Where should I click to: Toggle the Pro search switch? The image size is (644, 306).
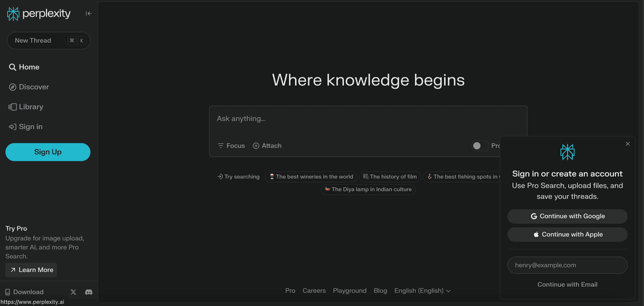click(479, 146)
